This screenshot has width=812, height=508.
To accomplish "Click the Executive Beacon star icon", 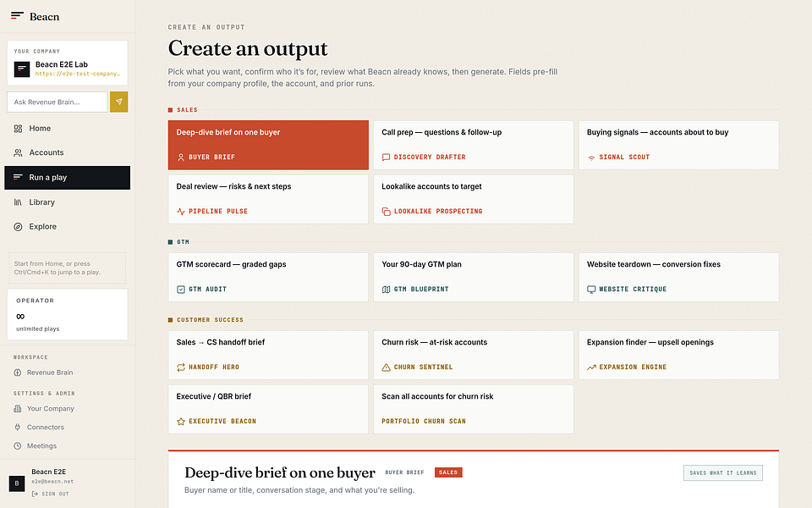I will [x=181, y=422].
